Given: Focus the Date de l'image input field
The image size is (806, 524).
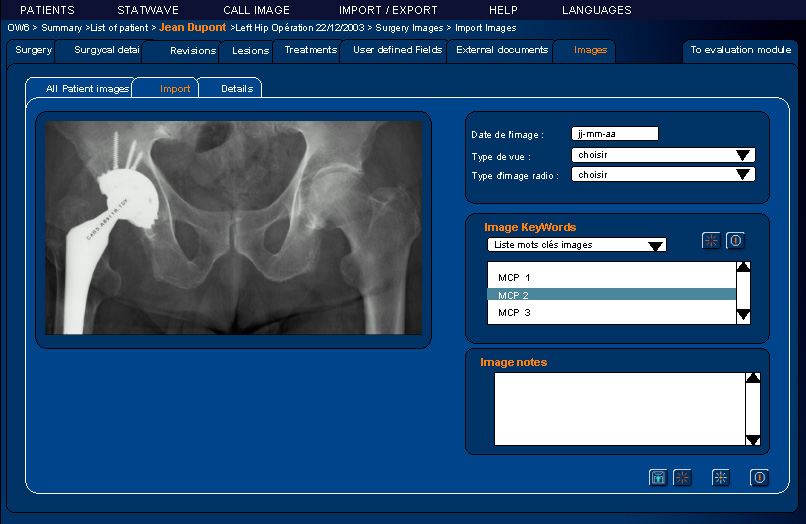Looking at the screenshot, I should 615,134.
